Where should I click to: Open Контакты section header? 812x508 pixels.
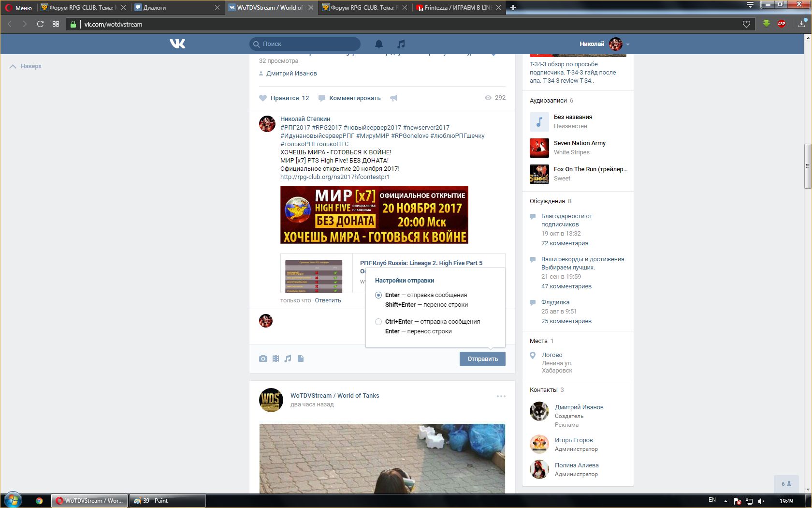(544, 389)
